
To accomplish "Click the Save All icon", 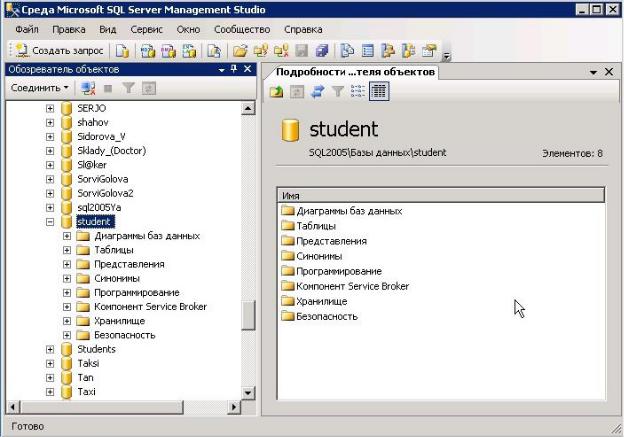I will tap(322, 51).
